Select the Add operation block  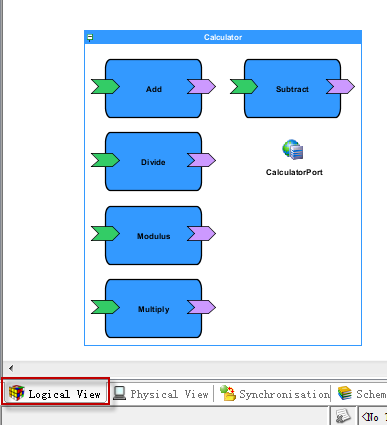click(x=153, y=89)
